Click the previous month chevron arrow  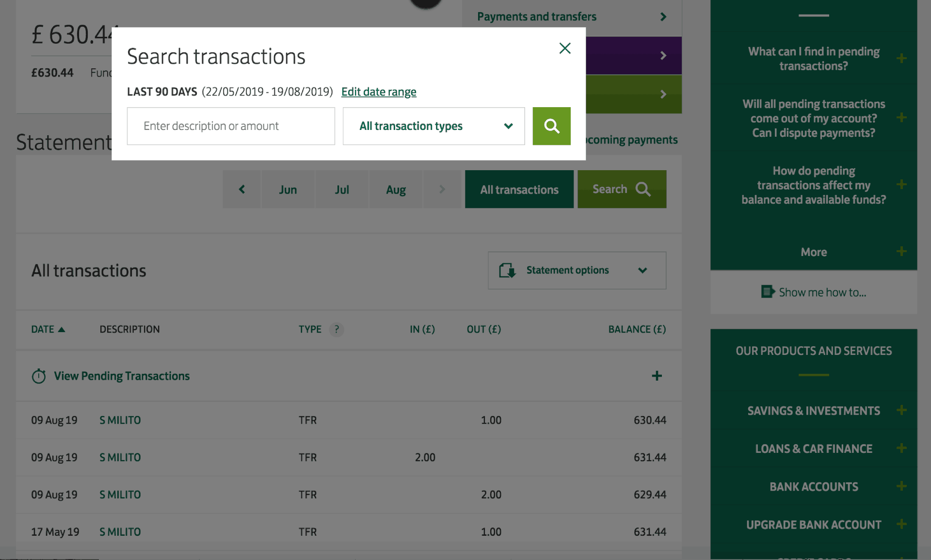(x=241, y=189)
